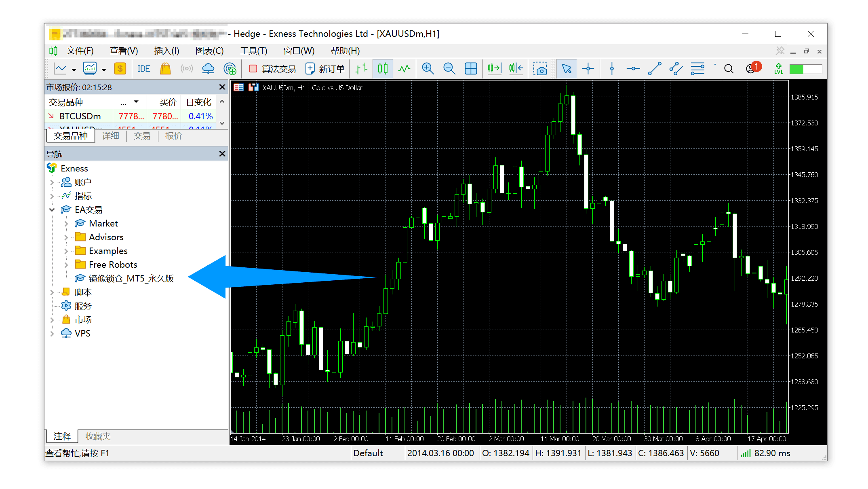Select the BTCUSDm symbol row
Image resolution: width=868 pixels, height=489 pixels.
pos(131,116)
